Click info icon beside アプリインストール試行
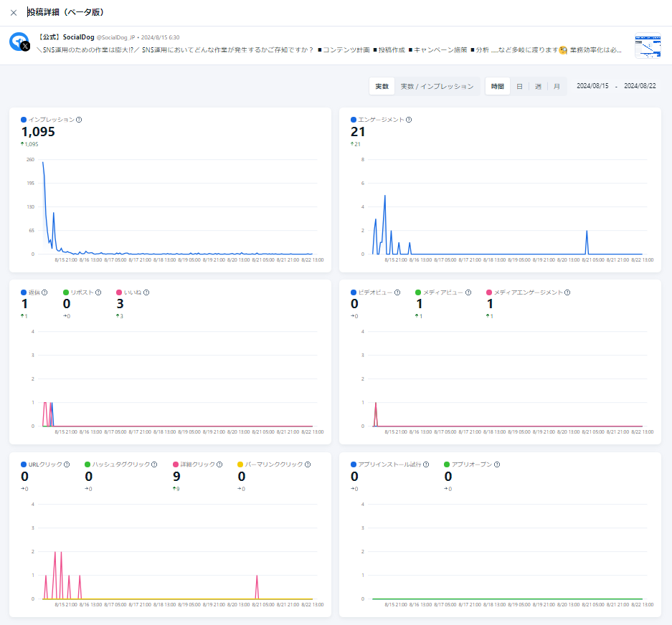The height and width of the screenshot is (625, 672). coord(426,464)
